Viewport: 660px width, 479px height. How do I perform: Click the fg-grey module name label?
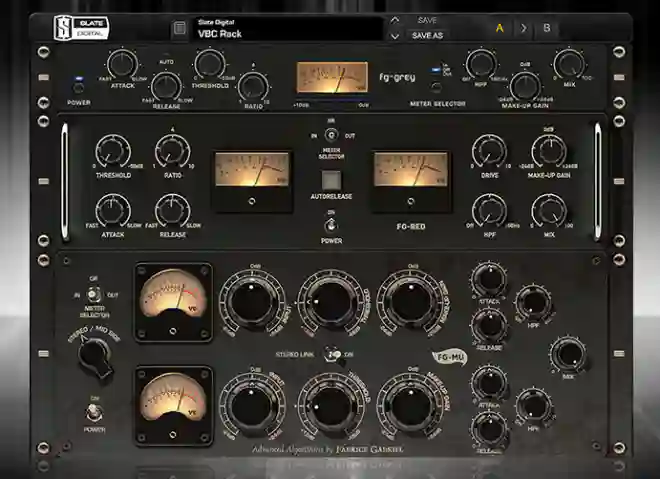pos(397,77)
